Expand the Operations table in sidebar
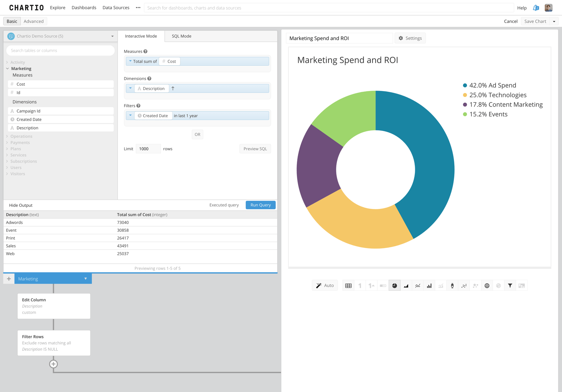This screenshot has width=562, height=392. tap(21, 136)
